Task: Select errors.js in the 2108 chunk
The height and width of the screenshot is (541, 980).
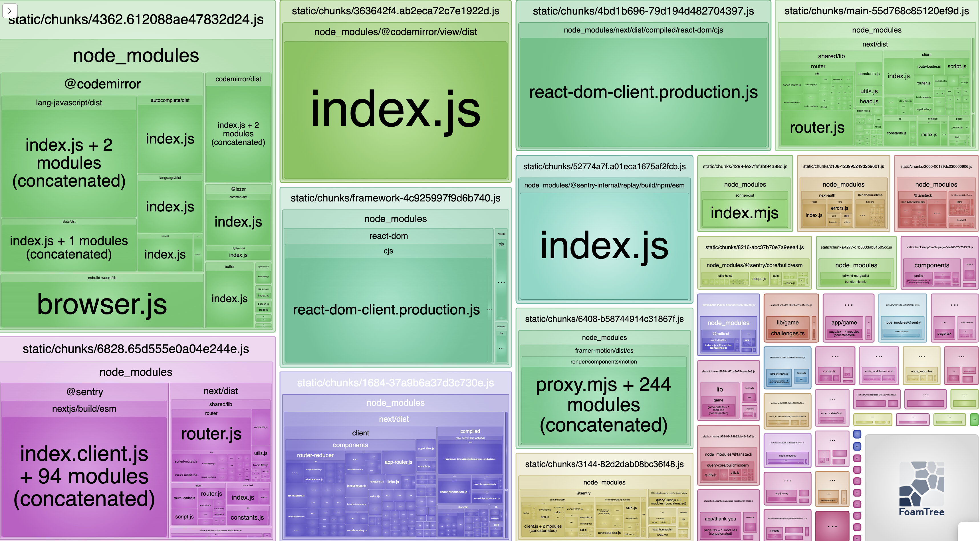Action: click(840, 208)
